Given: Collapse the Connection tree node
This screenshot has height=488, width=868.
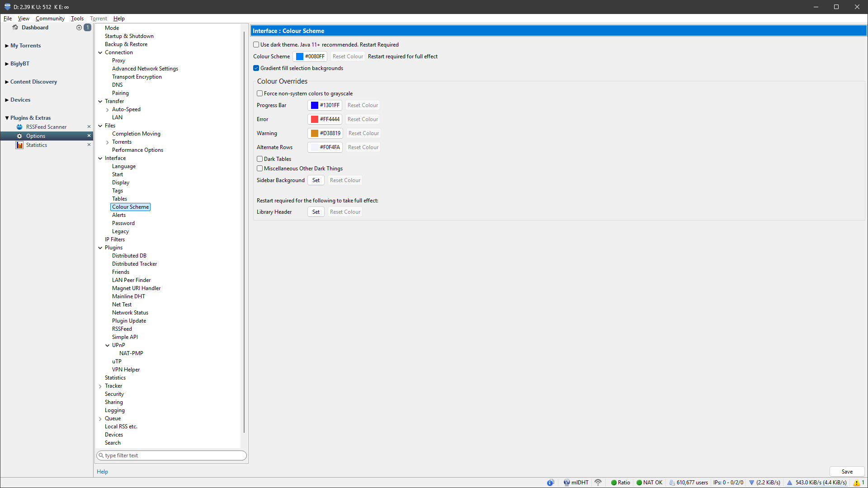Looking at the screenshot, I should [x=100, y=52].
